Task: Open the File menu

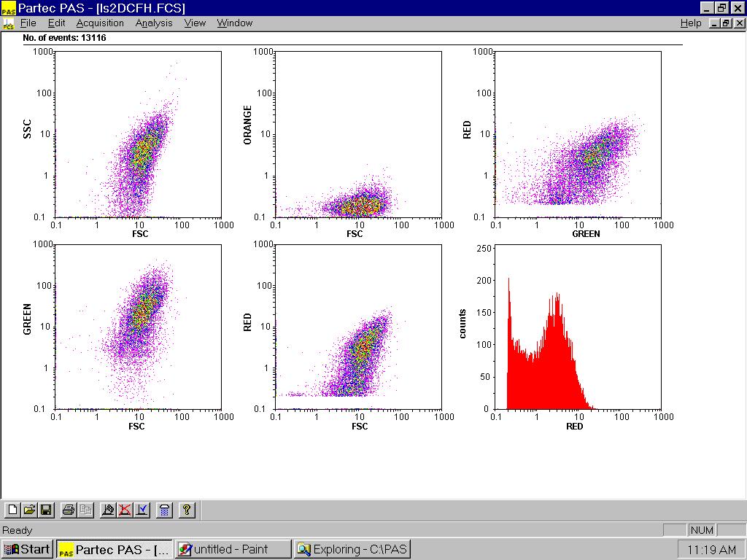Action: coord(28,23)
